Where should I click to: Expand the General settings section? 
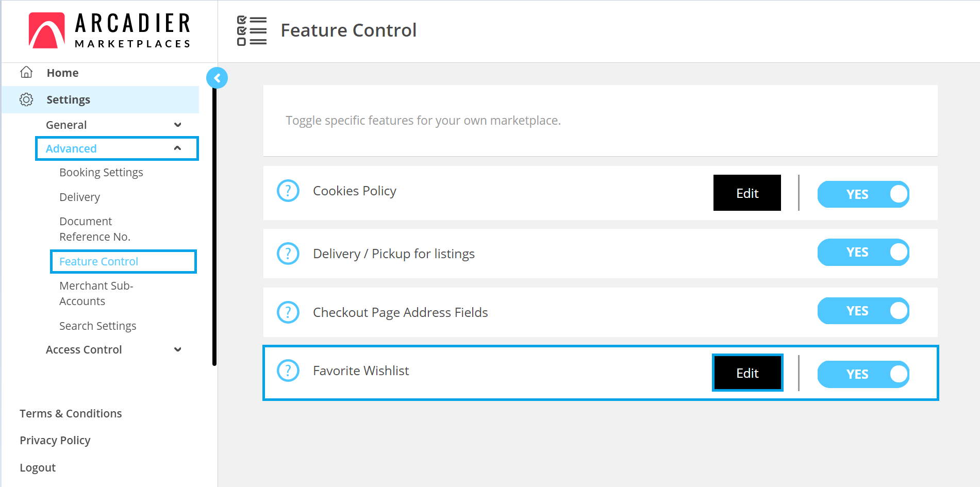point(177,125)
